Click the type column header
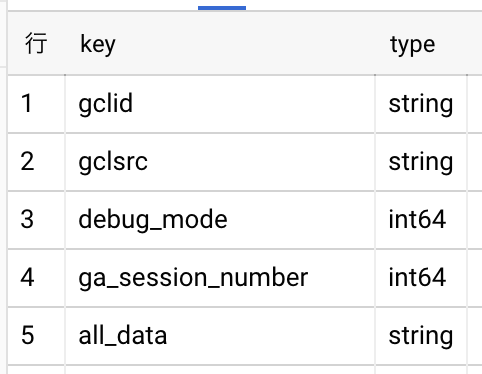The image size is (482, 374). tap(412, 44)
